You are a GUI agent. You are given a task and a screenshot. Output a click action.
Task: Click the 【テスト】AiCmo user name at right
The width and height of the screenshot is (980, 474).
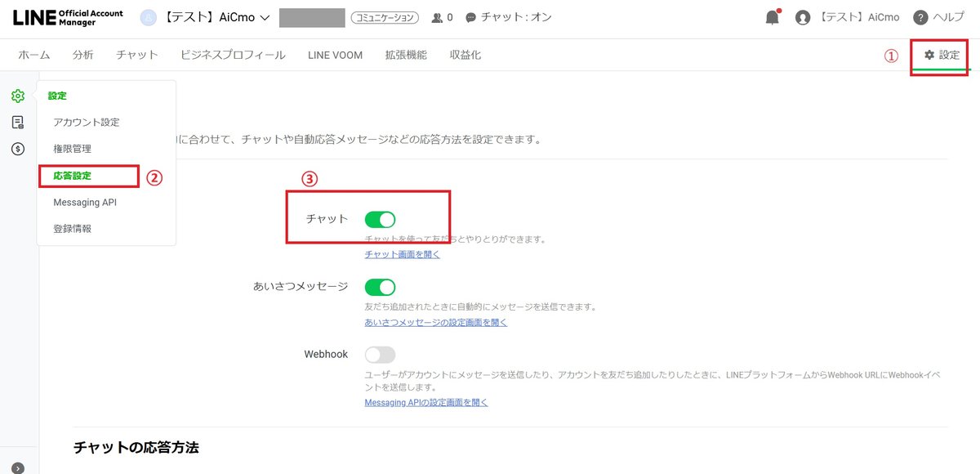click(x=858, y=17)
